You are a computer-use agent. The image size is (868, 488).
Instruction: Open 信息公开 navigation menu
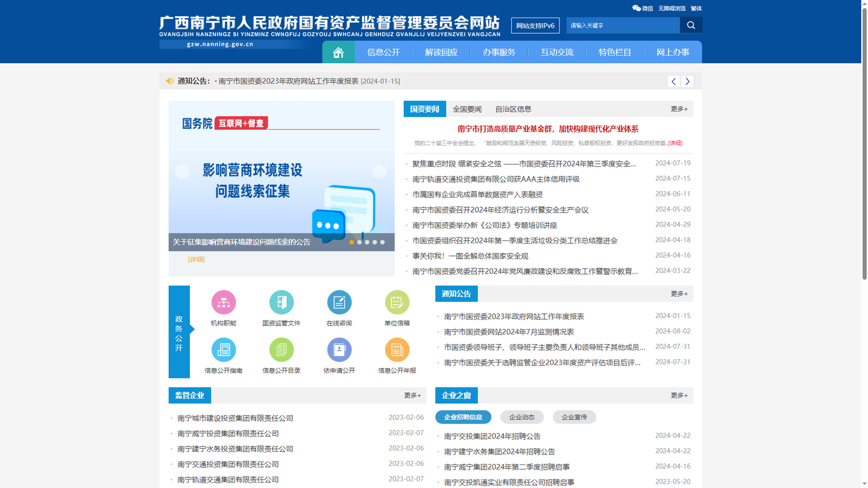[383, 52]
